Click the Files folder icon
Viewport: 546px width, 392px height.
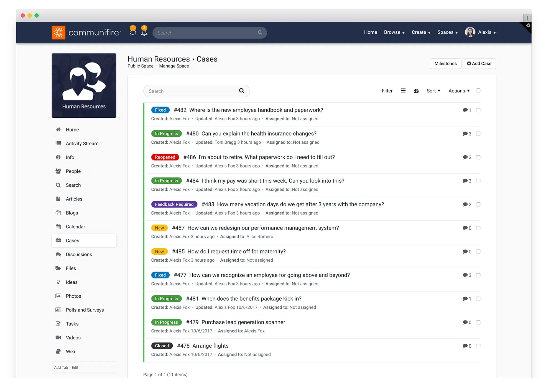click(58, 268)
